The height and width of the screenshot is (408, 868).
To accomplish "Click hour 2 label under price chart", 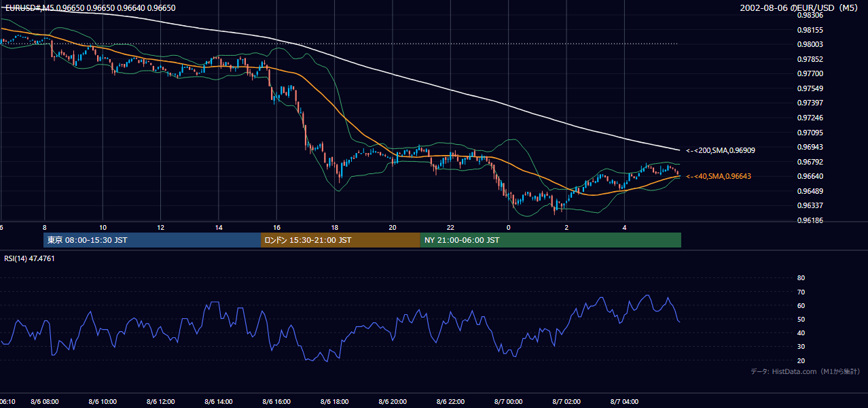I will [566, 227].
